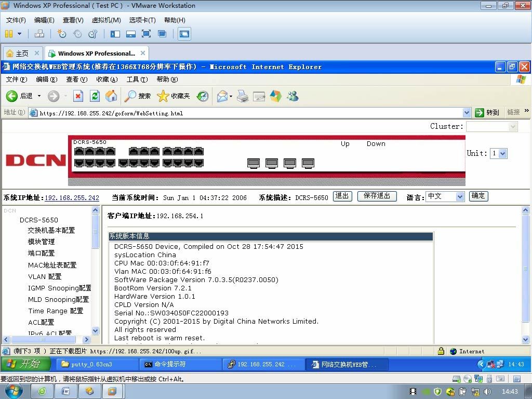This screenshot has width=532, height=399.
Task: Print the page with printer icon
Action: [242, 96]
